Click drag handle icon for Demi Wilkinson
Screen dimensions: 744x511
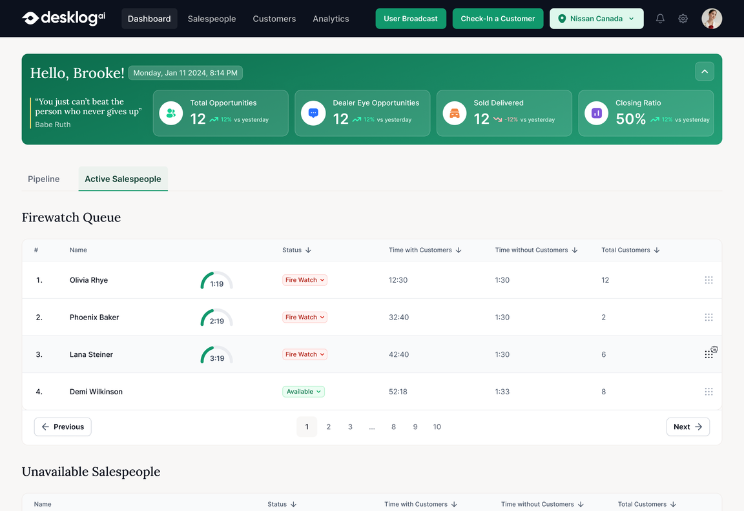709,392
